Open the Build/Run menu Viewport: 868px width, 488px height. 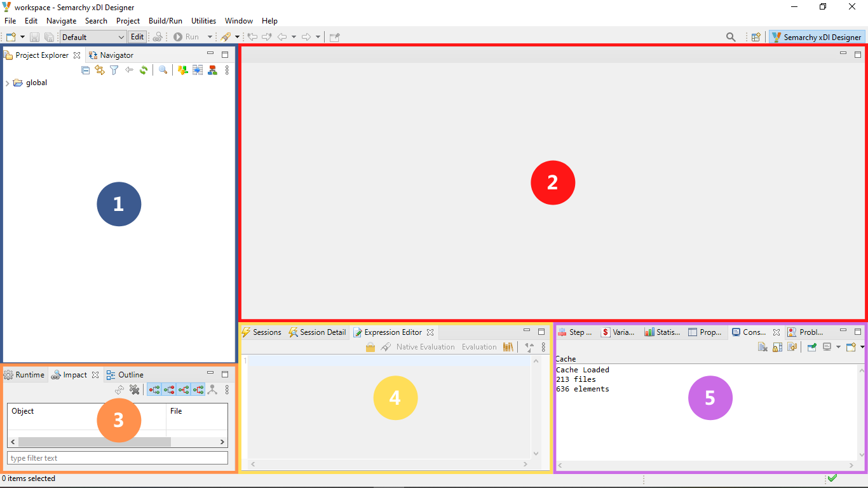165,21
